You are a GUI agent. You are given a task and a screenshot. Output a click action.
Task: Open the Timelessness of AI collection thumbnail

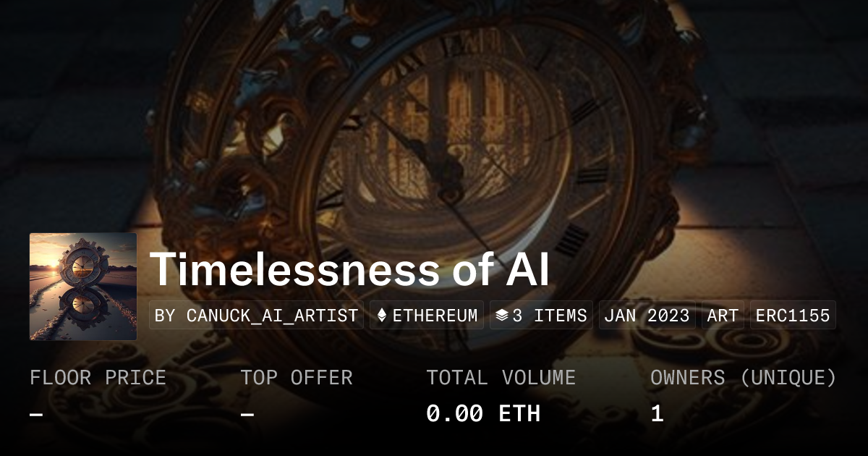pyautogui.click(x=83, y=287)
